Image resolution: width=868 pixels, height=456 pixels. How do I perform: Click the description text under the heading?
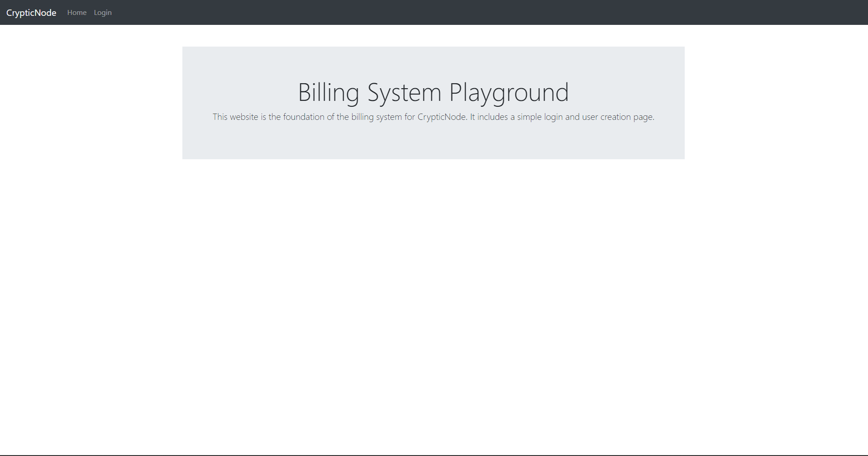pos(433,117)
